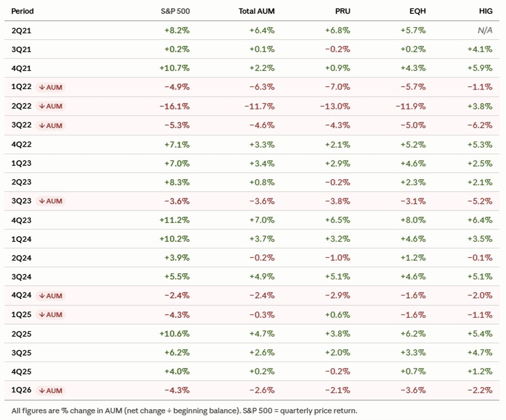Click the AUM down badge beside 2Q22
This screenshot has width=506, height=420.
pyautogui.click(x=50, y=106)
